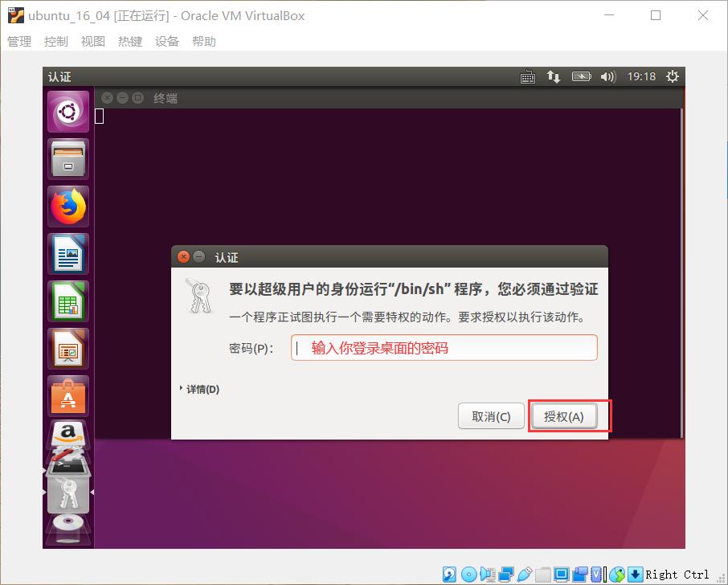This screenshot has height=585, width=728.
Task: Click VirtualBox network status icon
Action: point(506,575)
